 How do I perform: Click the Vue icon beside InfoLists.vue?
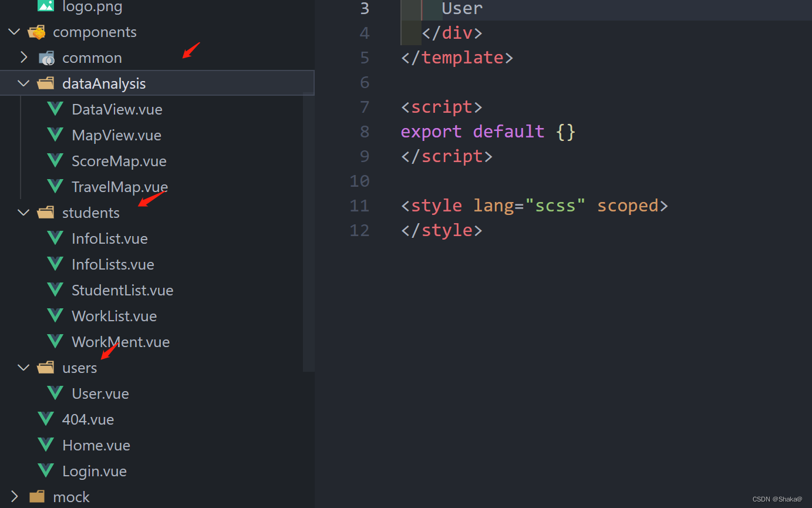55,264
